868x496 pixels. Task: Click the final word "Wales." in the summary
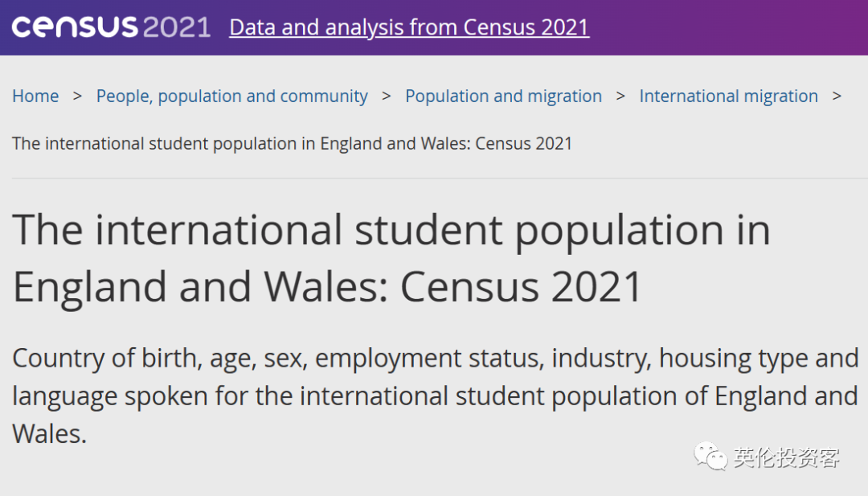click(x=49, y=434)
